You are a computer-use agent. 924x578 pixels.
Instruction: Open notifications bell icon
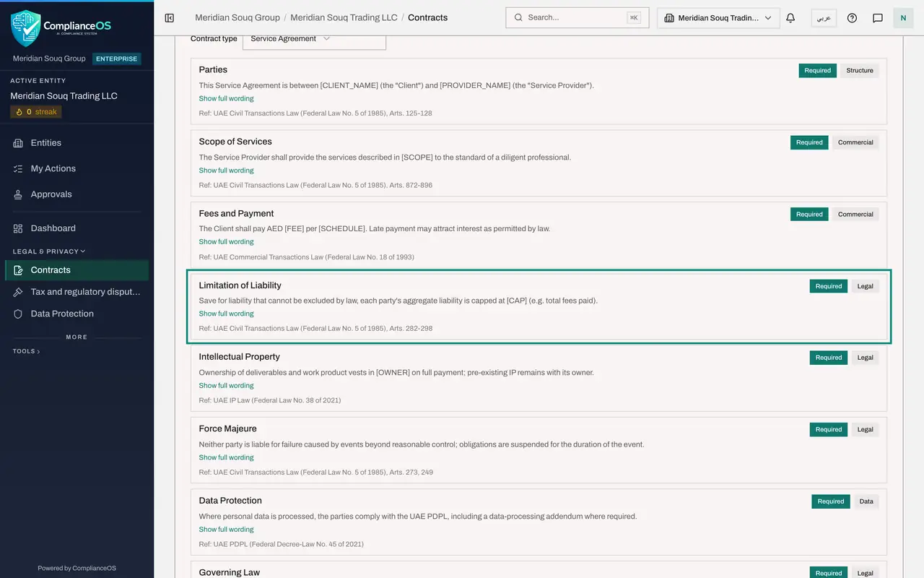pyautogui.click(x=790, y=17)
